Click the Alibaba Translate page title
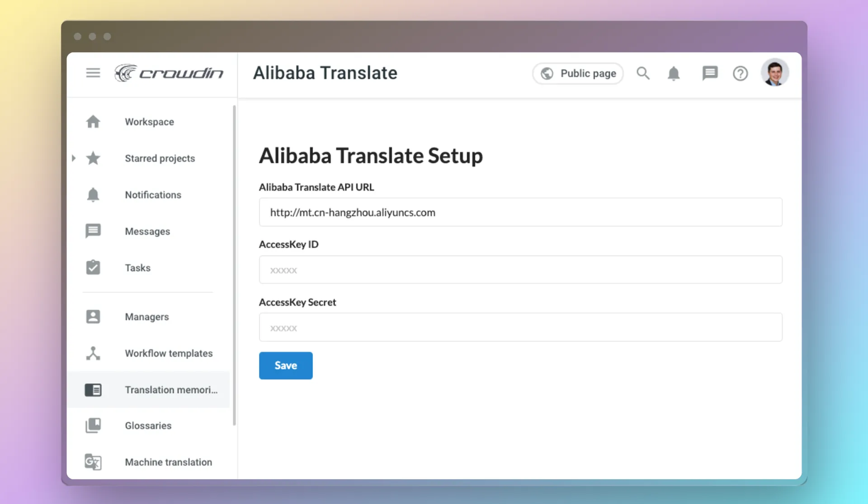The height and width of the screenshot is (504, 868). click(x=325, y=73)
